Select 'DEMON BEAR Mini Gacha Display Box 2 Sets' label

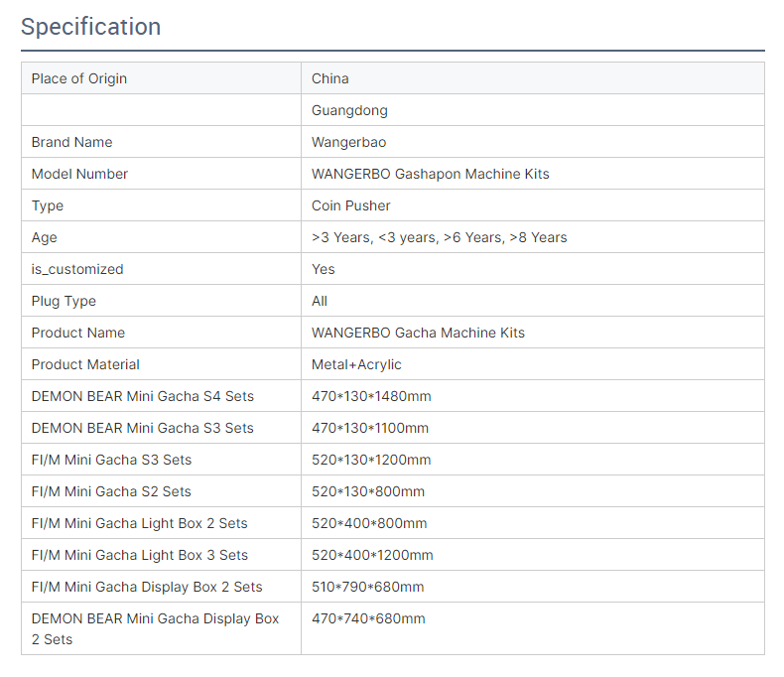[x=155, y=628]
